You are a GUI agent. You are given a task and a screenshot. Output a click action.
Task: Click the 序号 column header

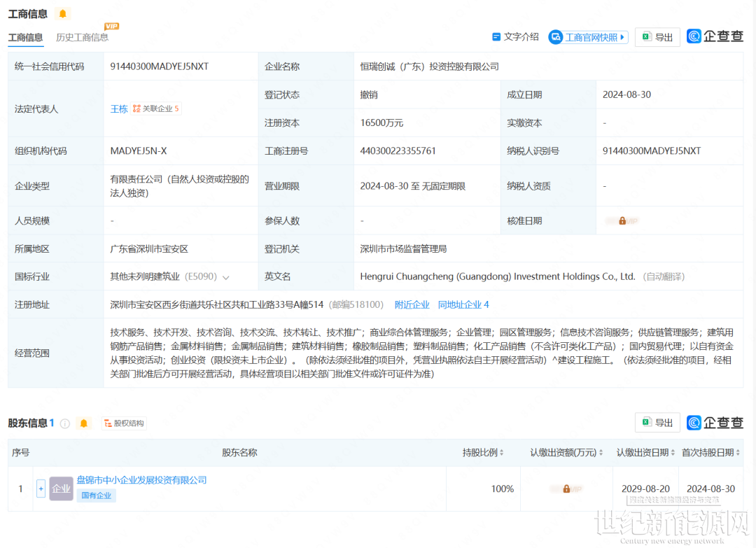pyautogui.click(x=20, y=453)
